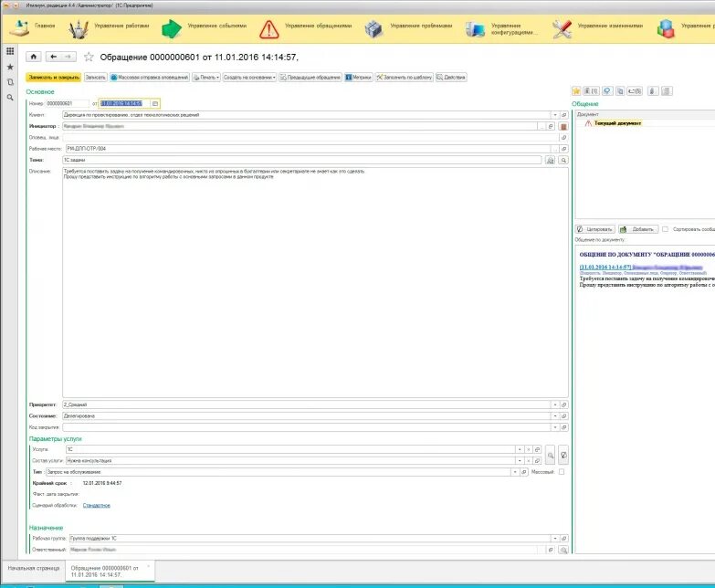Image resolution: width=715 pixels, height=588 pixels.
Task: Open Управление работами section
Action: (110, 28)
